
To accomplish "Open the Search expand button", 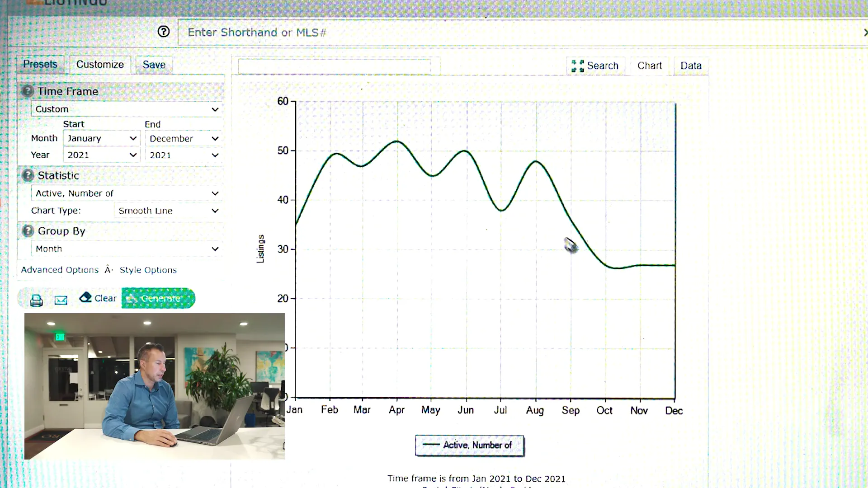I will click(595, 66).
